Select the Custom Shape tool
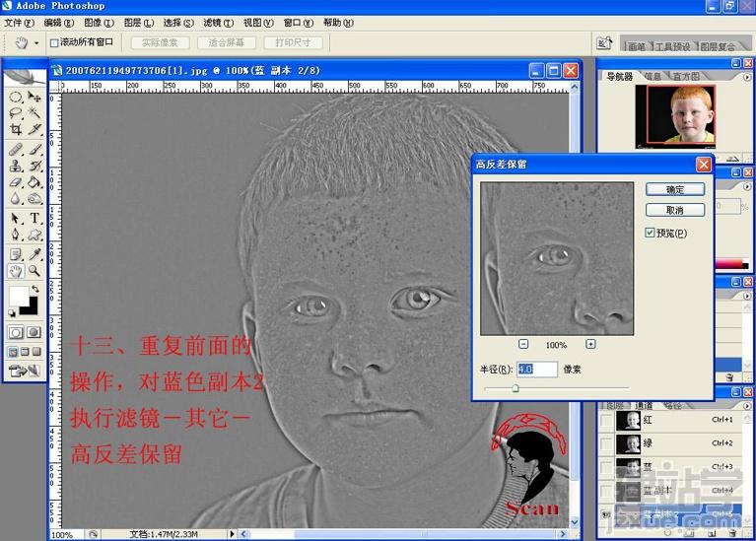Screen dimensions: 756x541 34,235
